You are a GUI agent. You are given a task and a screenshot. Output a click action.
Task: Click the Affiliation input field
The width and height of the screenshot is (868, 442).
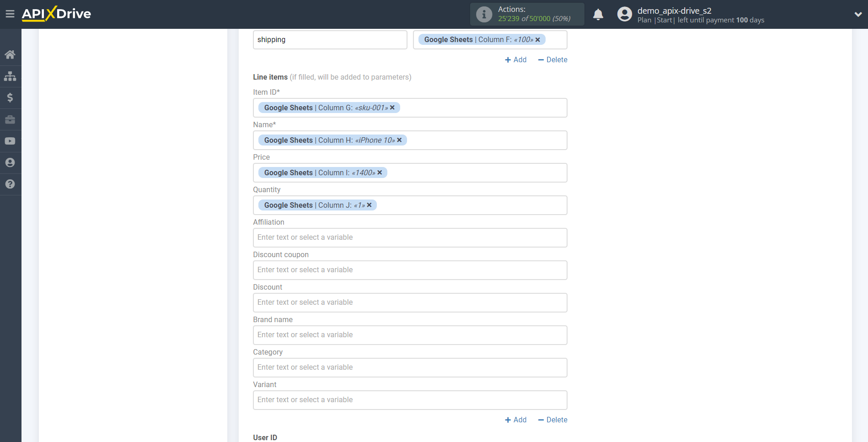tap(410, 237)
